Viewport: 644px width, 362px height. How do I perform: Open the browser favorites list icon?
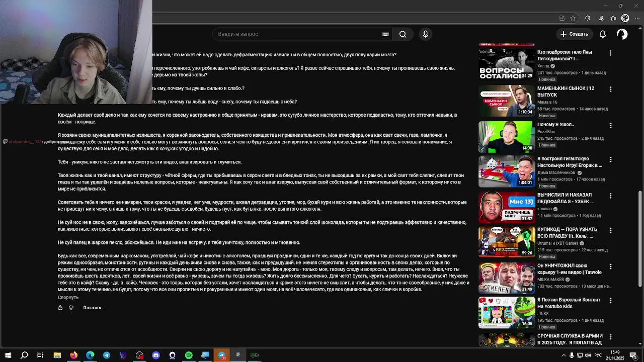point(613,18)
